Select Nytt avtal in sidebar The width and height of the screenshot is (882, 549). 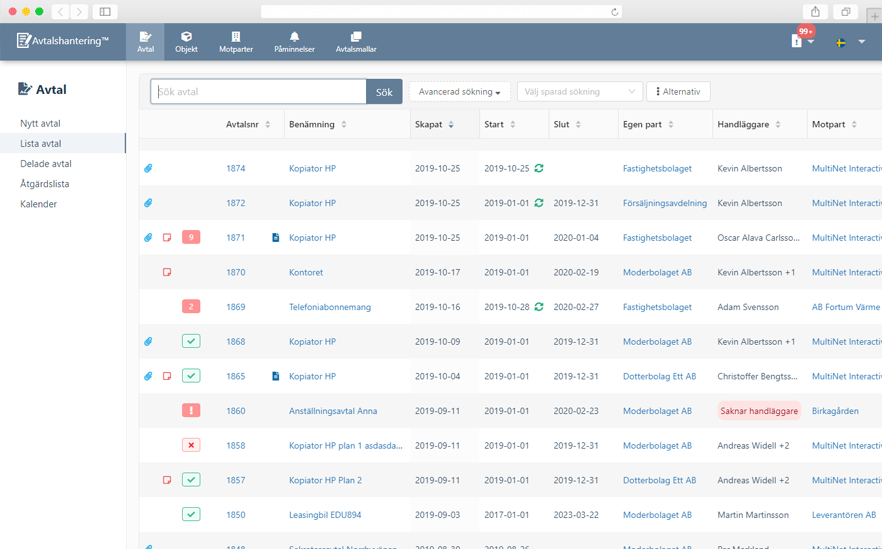[x=41, y=124]
